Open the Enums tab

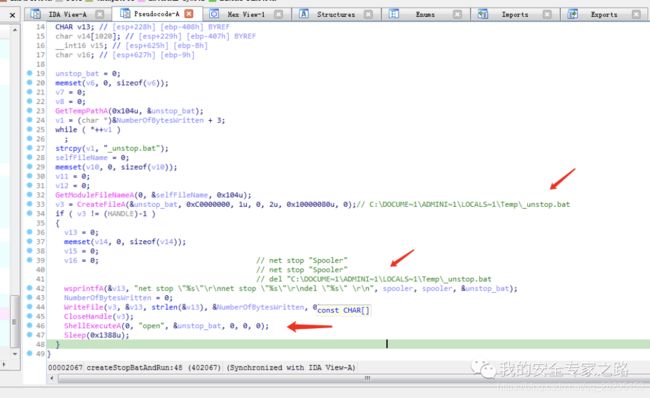[425, 15]
